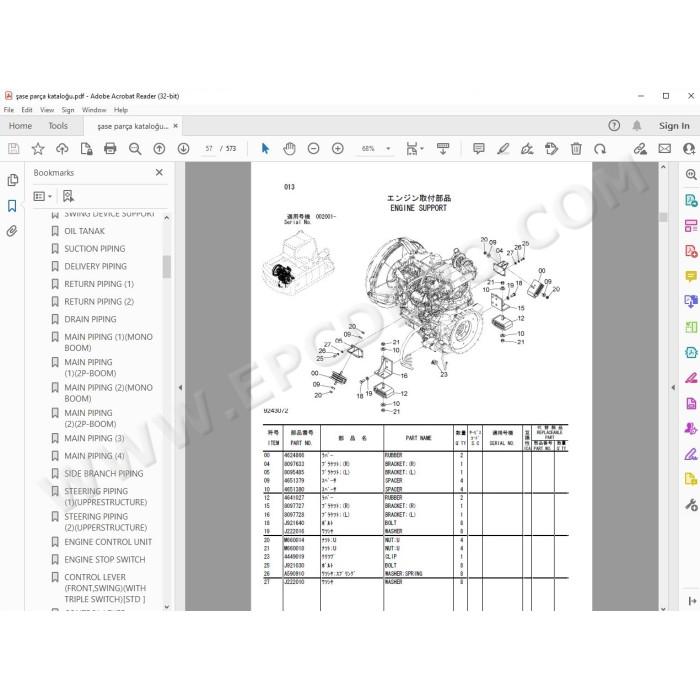
Task: Open the Help menu
Action: 121,110
